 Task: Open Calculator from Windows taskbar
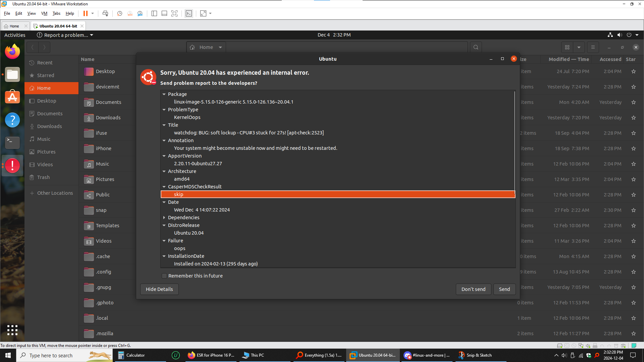[x=141, y=355]
